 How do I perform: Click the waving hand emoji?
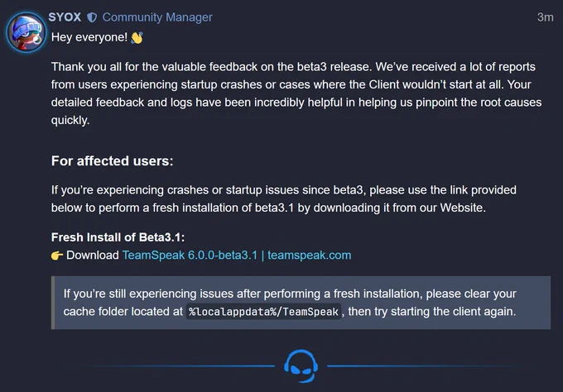coord(137,37)
